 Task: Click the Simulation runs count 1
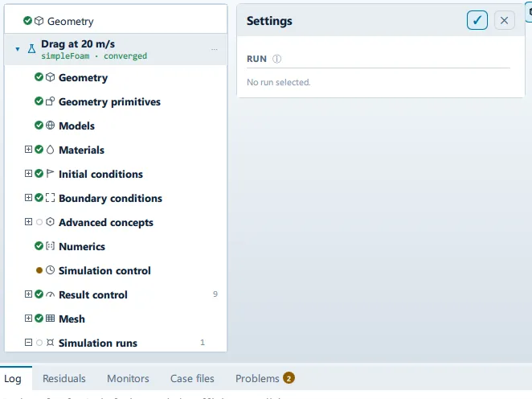tap(203, 343)
